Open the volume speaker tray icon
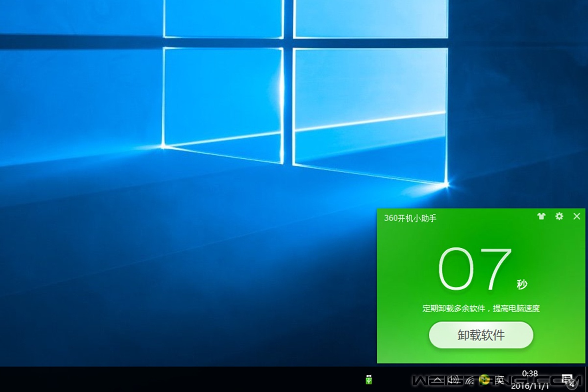Viewport: 588px width, 392px height. coord(453,380)
